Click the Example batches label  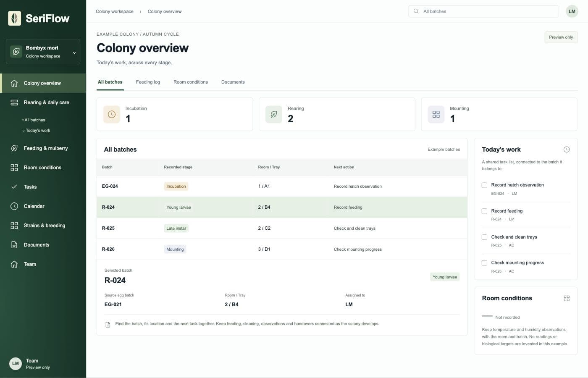click(444, 150)
